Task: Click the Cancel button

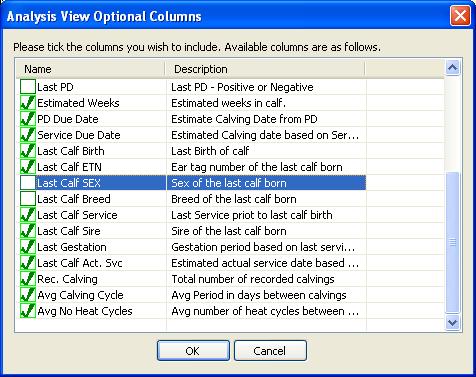Action: [270, 351]
